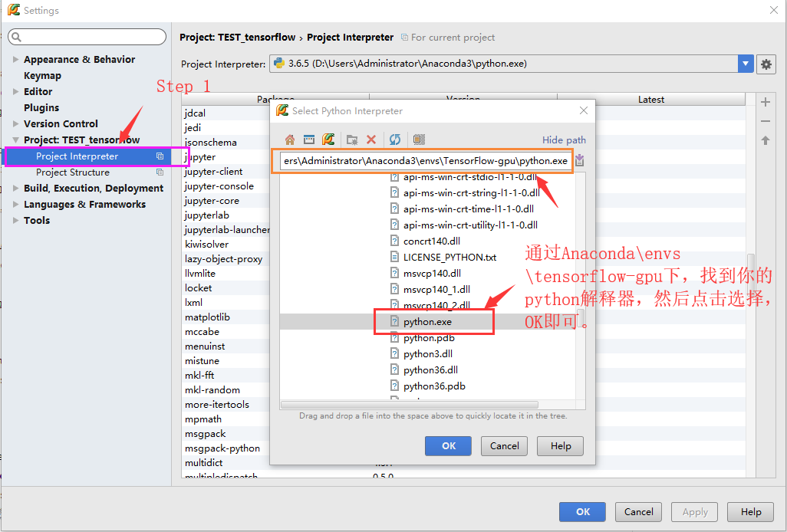Image resolution: width=787 pixels, height=532 pixels.
Task: Click the file tree horizontal scrollbar
Action: click(x=410, y=405)
